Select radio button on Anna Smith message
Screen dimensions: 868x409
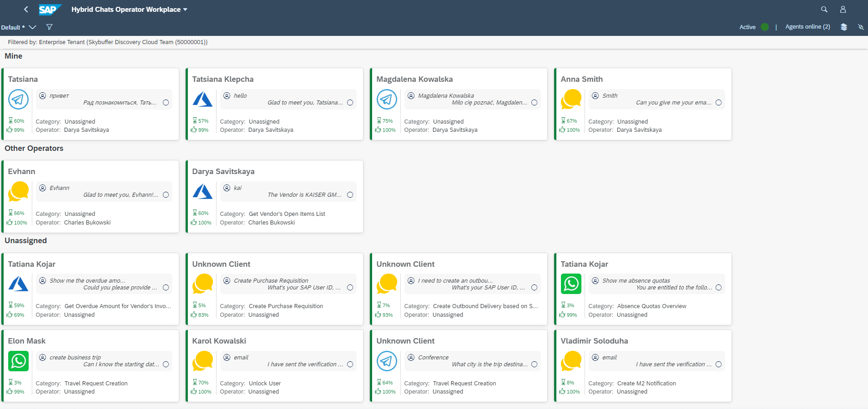719,103
